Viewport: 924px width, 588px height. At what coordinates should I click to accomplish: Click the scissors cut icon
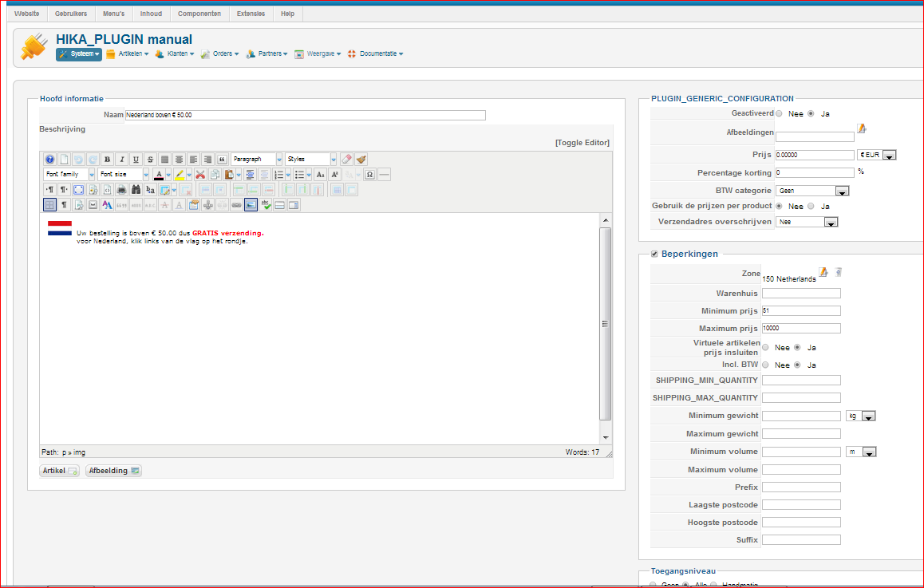[x=200, y=175]
